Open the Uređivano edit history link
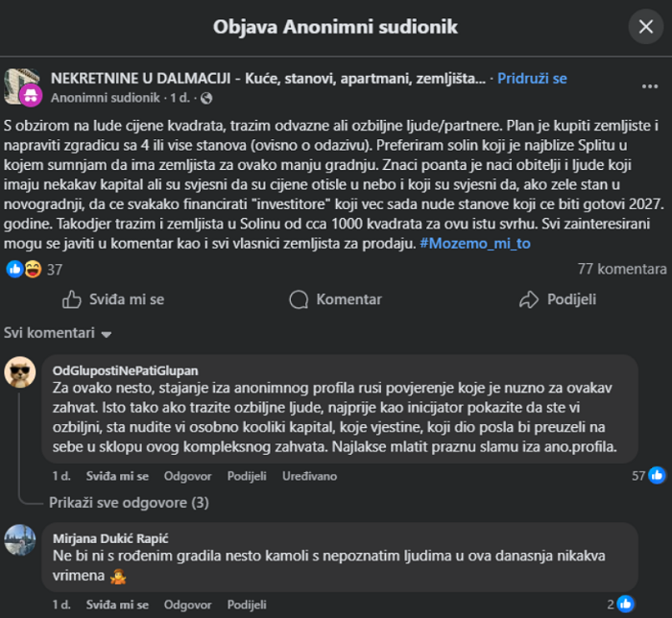The image size is (672, 618). [309, 476]
